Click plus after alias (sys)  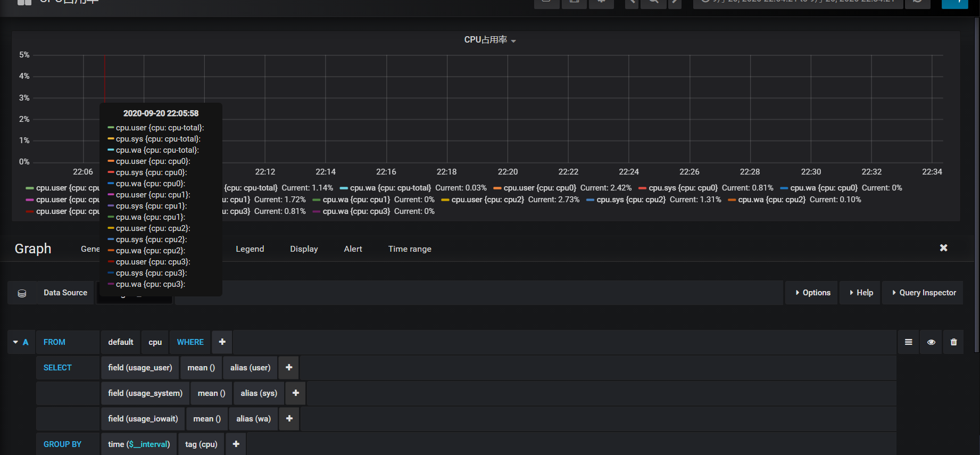(x=296, y=393)
